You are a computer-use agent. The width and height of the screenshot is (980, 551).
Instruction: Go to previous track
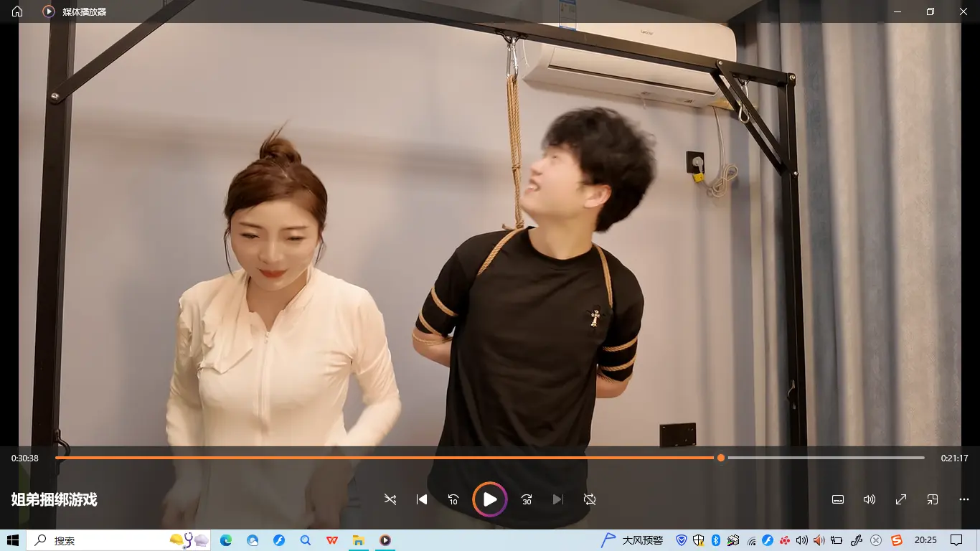(422, 499)
